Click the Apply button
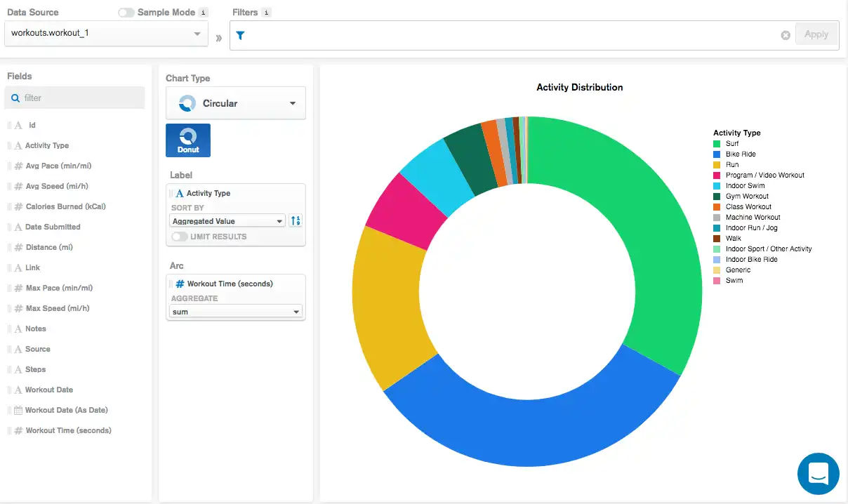This screenshot has height=504, width=848. (x=816, y=34)
